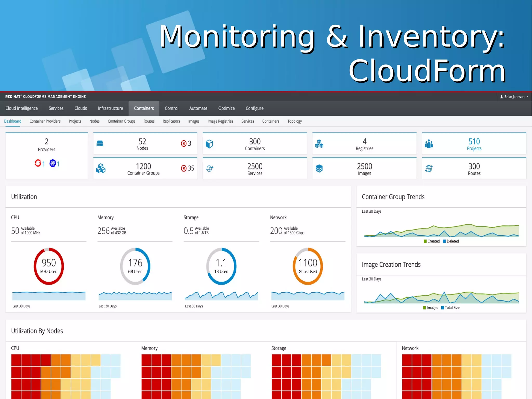The height and width of the screenshot is (399, 532).
Task: Click the Network 1100 Gbps Used donut
Action: (308, 266)
